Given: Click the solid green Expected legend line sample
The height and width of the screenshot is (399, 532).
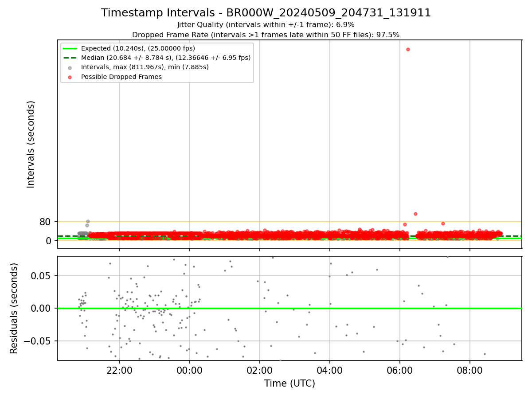Looking at the screenshot, I should pyautogui.click(x=70, y=48).
